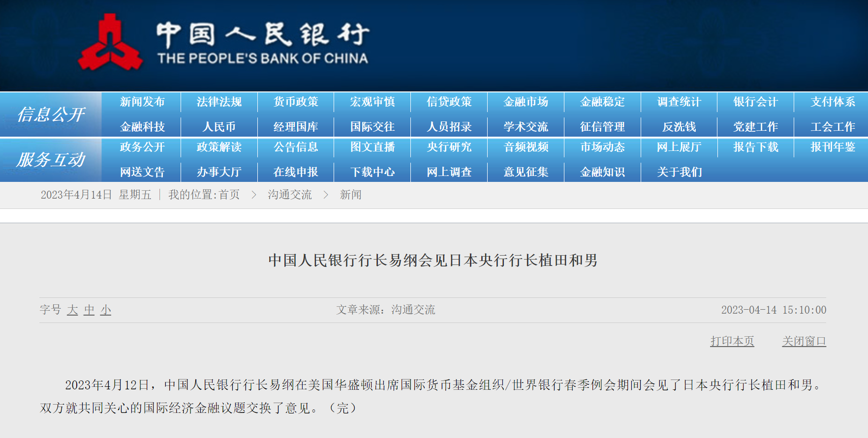Open 下载中心 from the menu
Screen dimensions: 868x438
(x=372, y=172)
